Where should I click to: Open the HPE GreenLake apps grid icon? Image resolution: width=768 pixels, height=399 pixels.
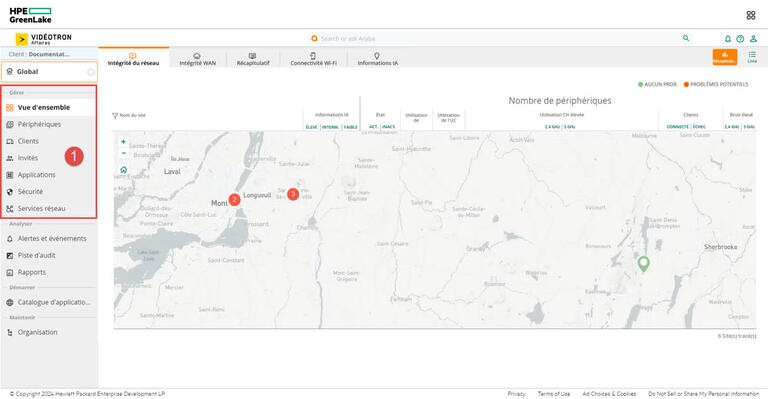pyautogui.click(x=750, y=15)
